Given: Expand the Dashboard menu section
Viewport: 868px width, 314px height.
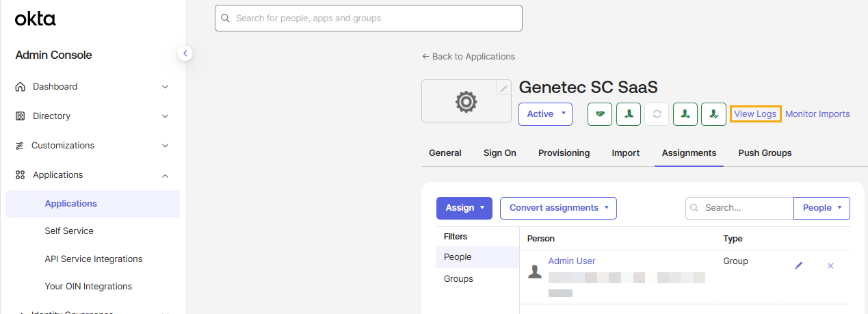Looking at the screenshot, I should point(92,87).
